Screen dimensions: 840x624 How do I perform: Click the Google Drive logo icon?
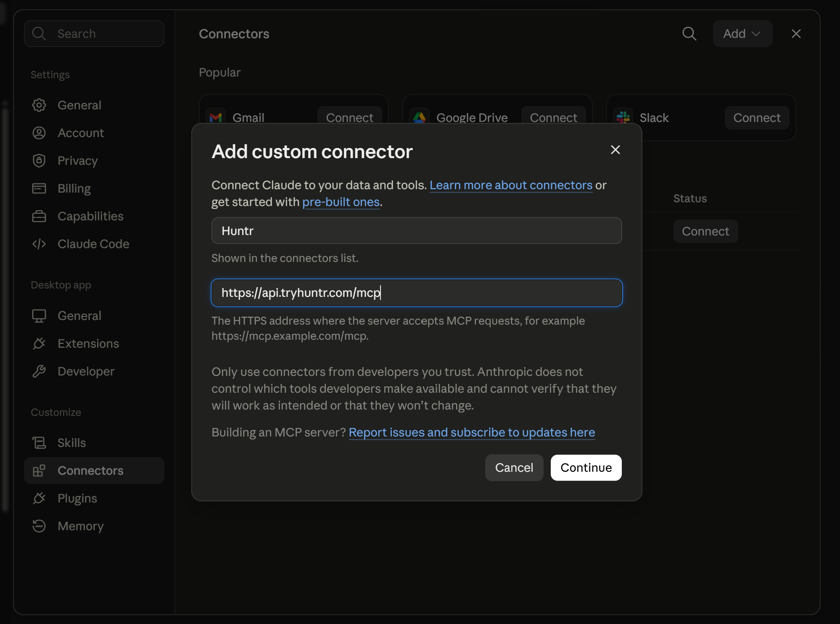click(x=420, y=117)
